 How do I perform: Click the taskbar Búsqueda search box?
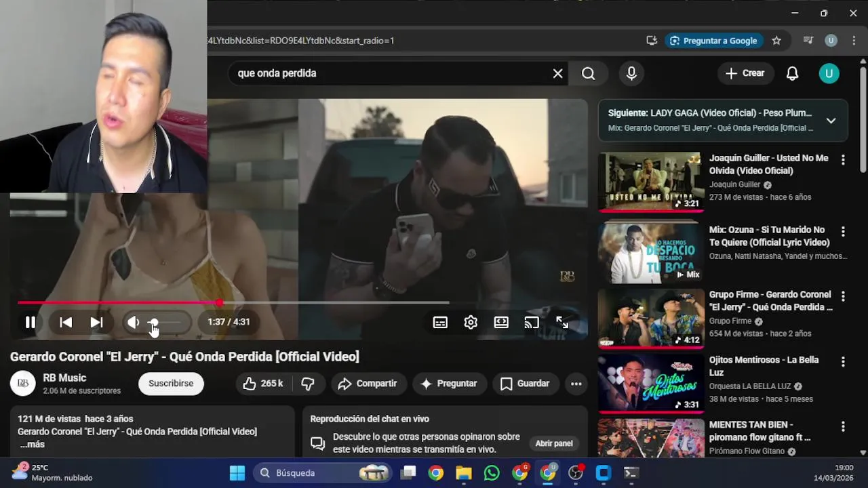[x=323, y=473]
